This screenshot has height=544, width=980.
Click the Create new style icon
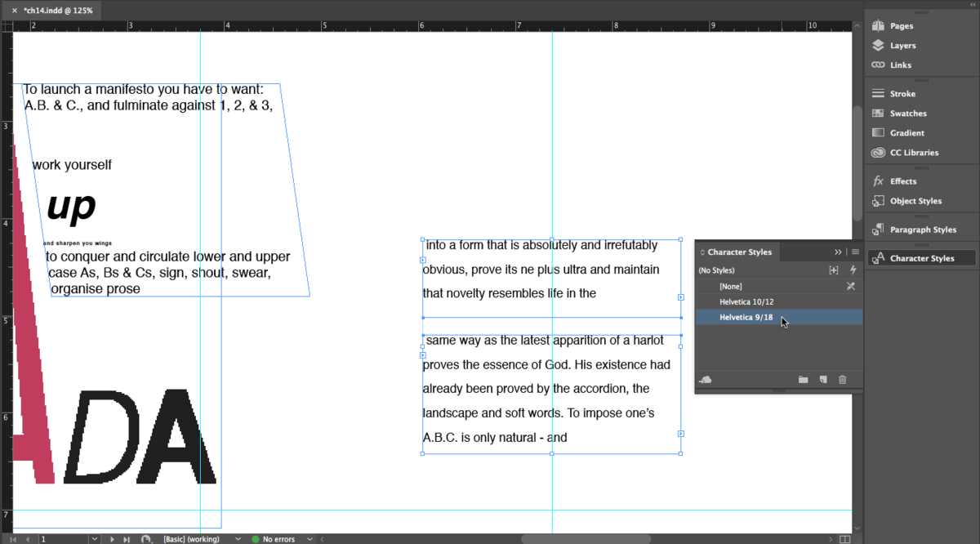click(x=823, y=380)
